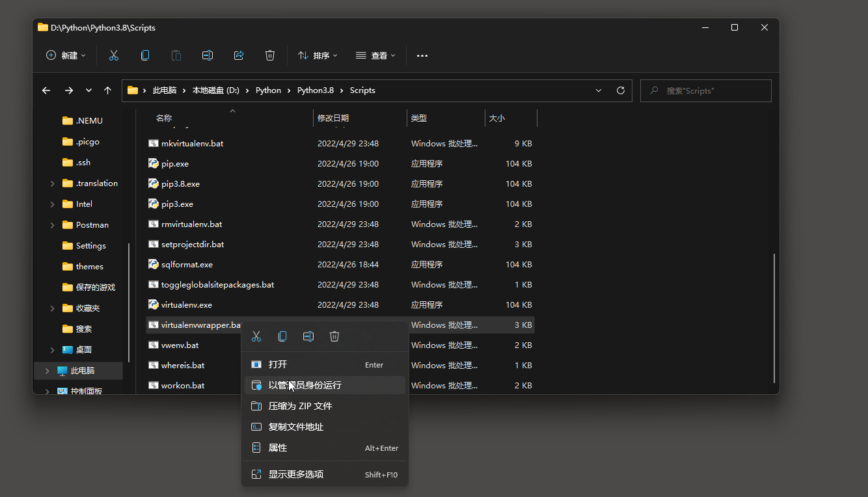The width and height of the screenshot is (868, 497).
Task: Select pip3.8.exe file row
Action: (x=340, y=184)
